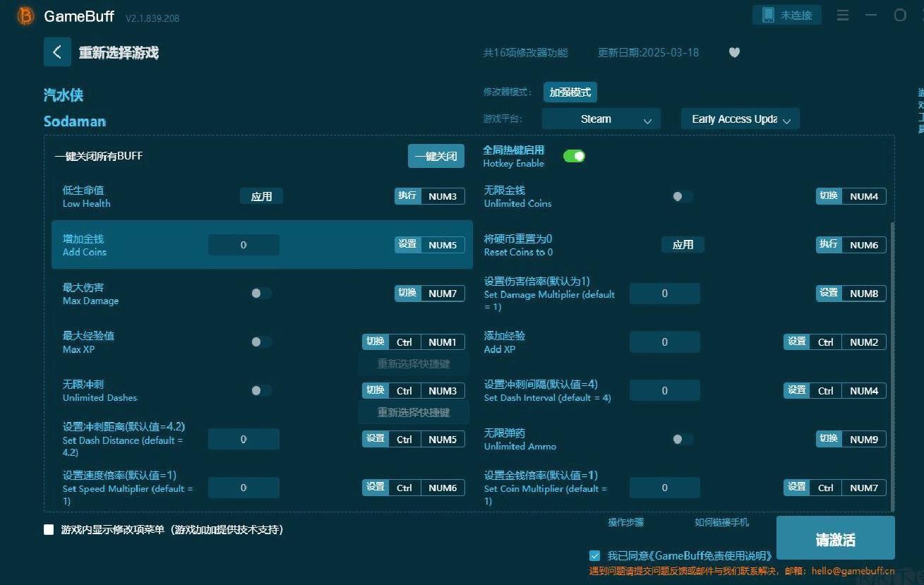The width and height of the screenshot is (924, 585).
Task: Click the NUM4 hotkey for Unlimited Coins
Action: [864, 196]
